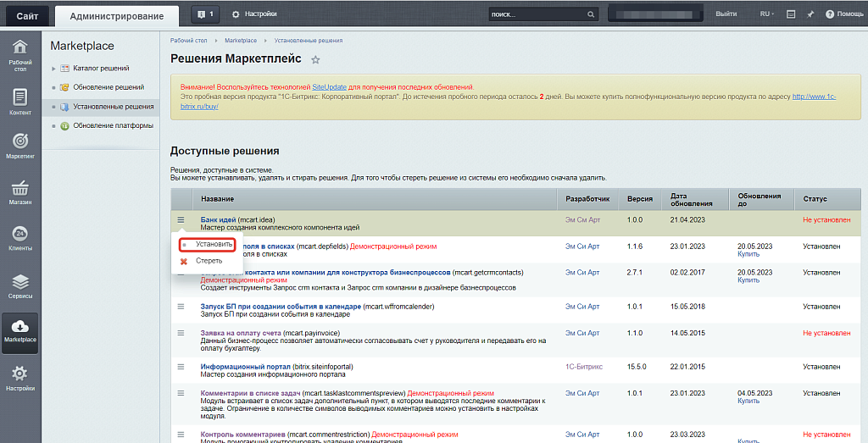Click the Выйти logout link
This screenshot has height=443, width=868.
[x=726, y=14]
